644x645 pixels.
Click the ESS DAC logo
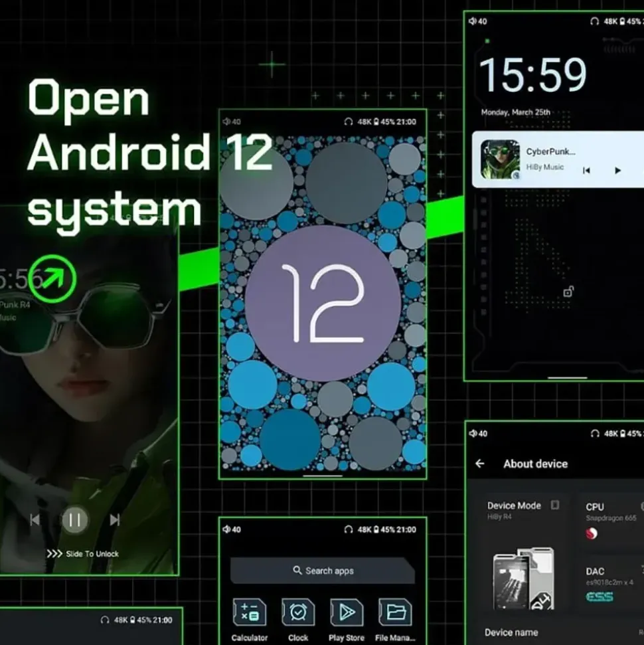[x=600, y=597]
